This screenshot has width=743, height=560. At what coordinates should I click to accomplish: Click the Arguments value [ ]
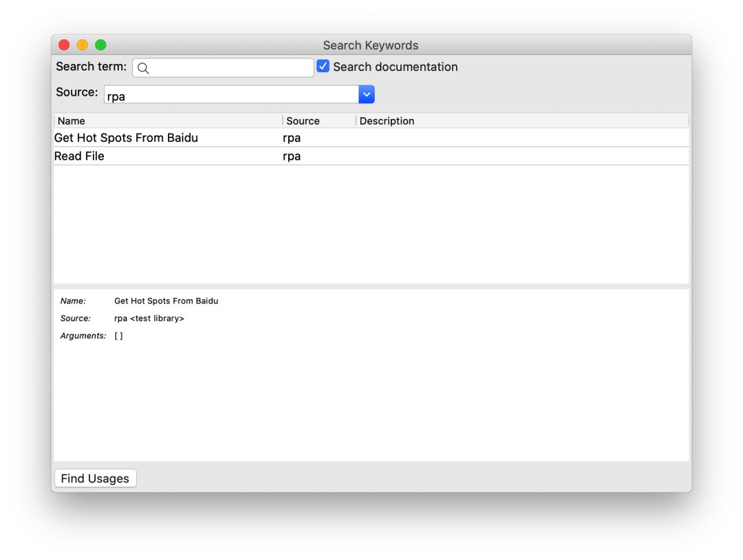click(x=118, y=336)
